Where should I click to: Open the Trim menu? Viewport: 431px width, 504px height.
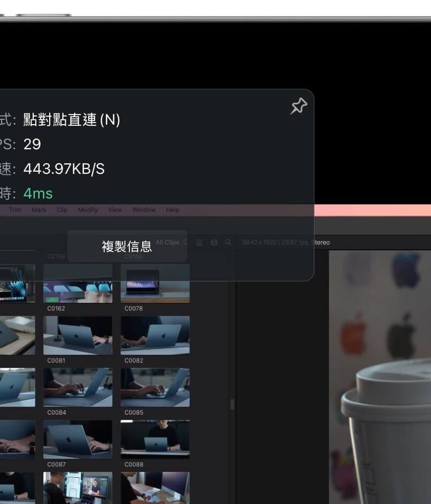(15, 210)
